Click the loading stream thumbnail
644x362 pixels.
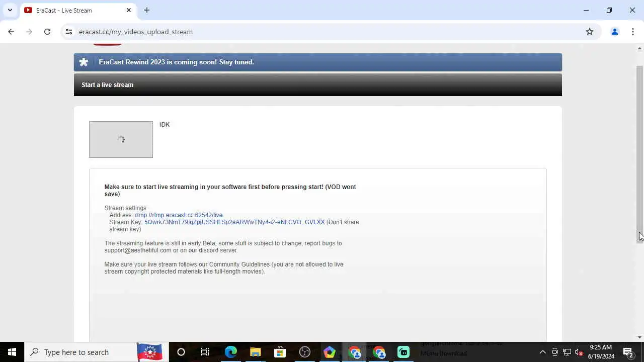click(121, 139)
